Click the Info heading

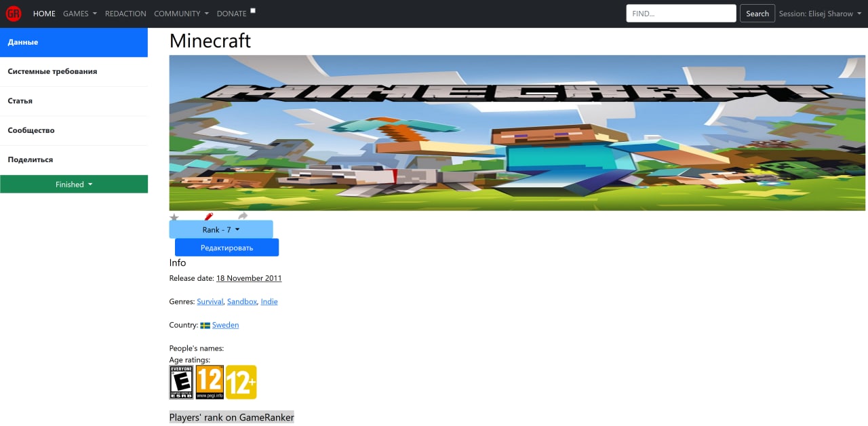(178, 263)
